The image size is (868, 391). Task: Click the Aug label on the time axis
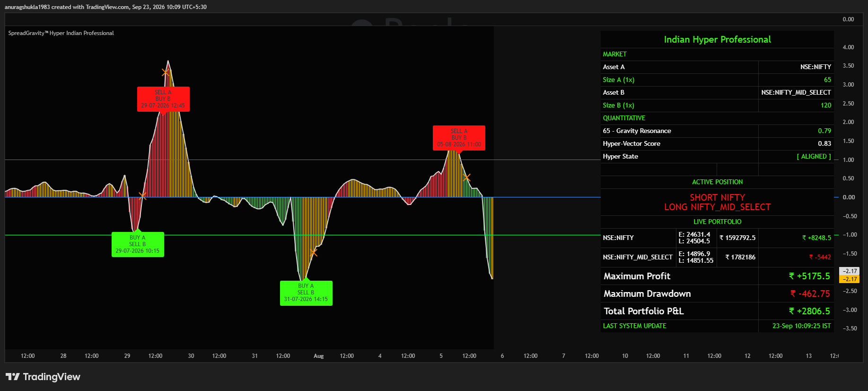tap(319, 356)
